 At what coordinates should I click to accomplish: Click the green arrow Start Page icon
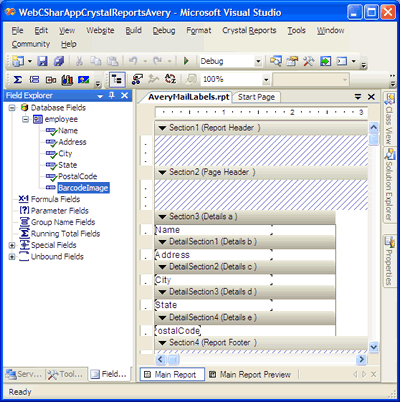click(325, 61)
